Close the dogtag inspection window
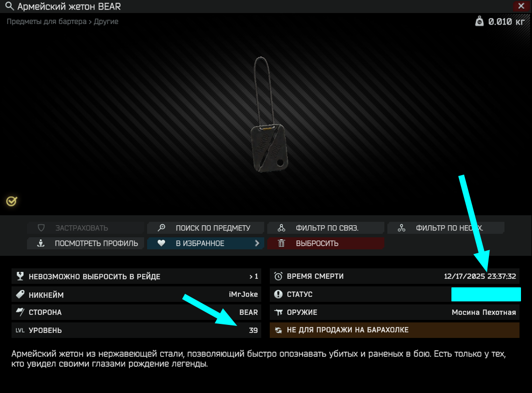Viewport: 532px width, 393px height. (521, 6)
